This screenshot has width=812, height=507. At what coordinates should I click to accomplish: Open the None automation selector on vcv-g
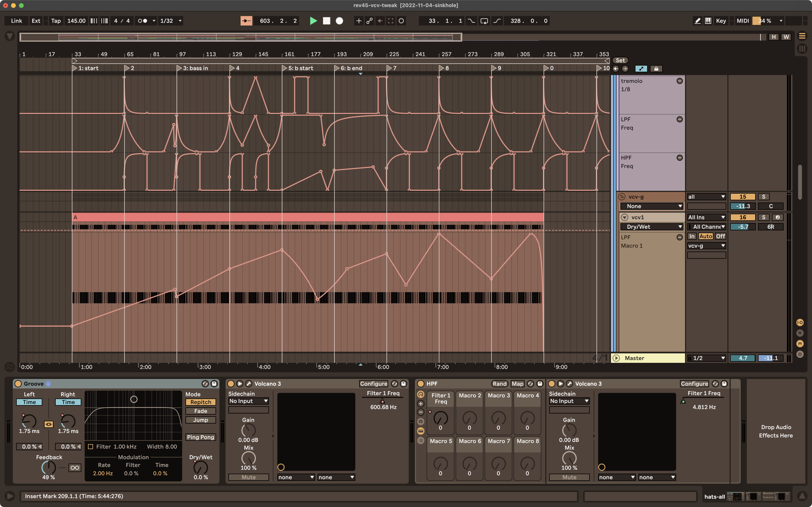[651, 206]
